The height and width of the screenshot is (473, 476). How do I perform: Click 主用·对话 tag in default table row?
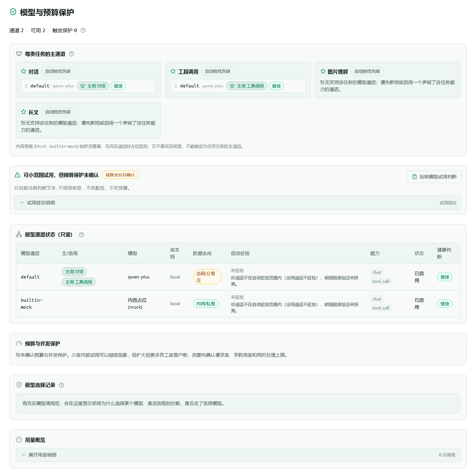(74, 272)
